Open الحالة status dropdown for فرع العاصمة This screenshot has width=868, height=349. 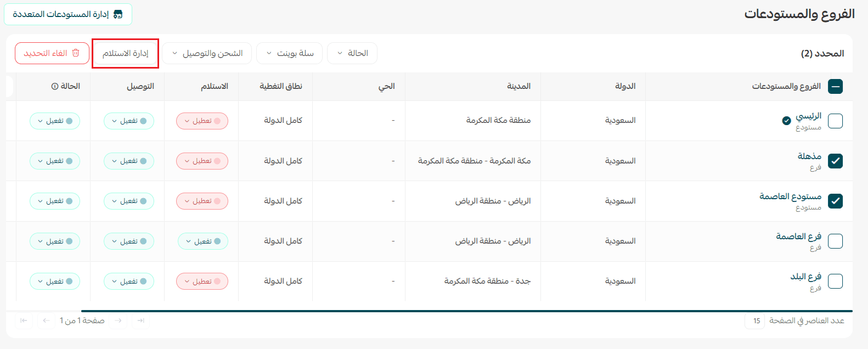click(55, 241)
